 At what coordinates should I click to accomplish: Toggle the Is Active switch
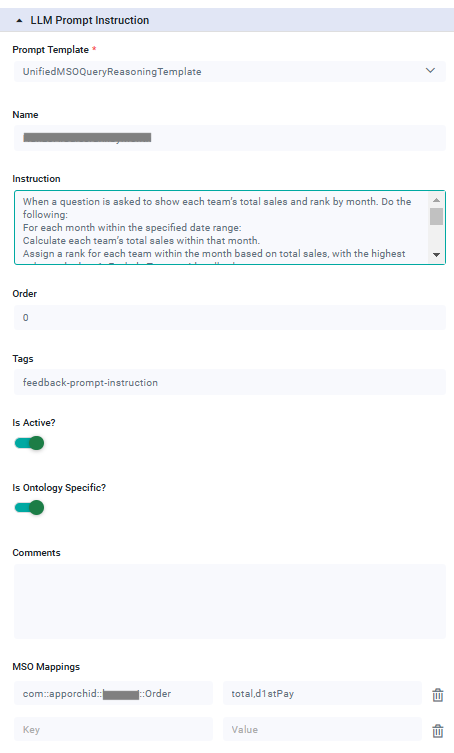click(29, 443)
